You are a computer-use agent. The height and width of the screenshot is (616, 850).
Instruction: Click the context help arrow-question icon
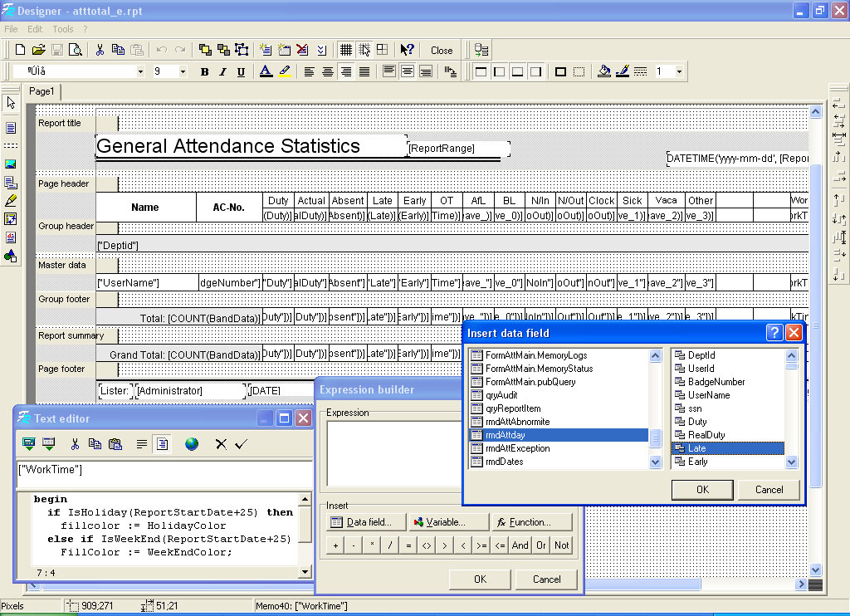407,50
